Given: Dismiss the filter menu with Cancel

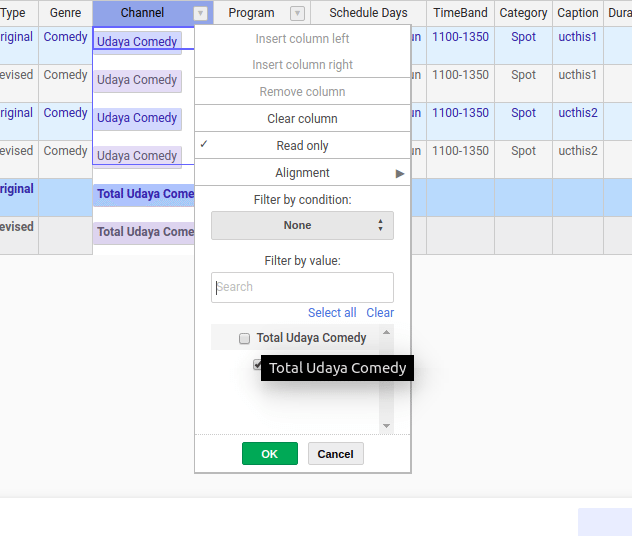Looking at the screenshot, I should click(336, 454).
